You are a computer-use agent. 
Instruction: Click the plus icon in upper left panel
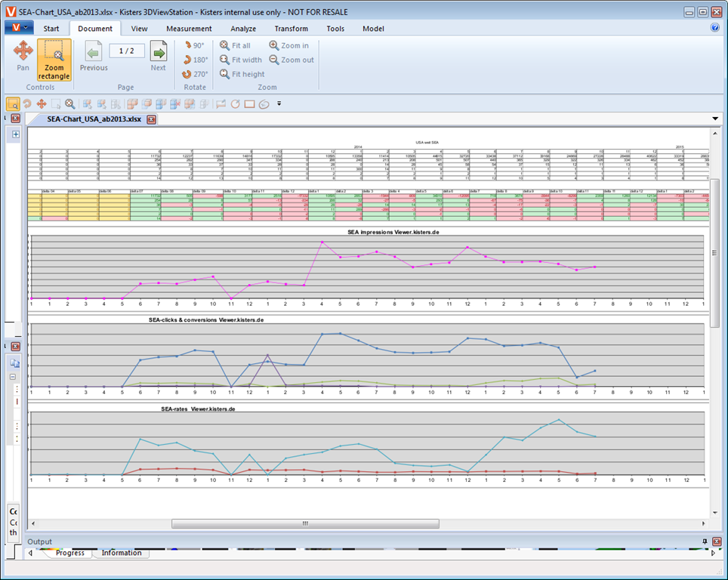coord(15,134)
